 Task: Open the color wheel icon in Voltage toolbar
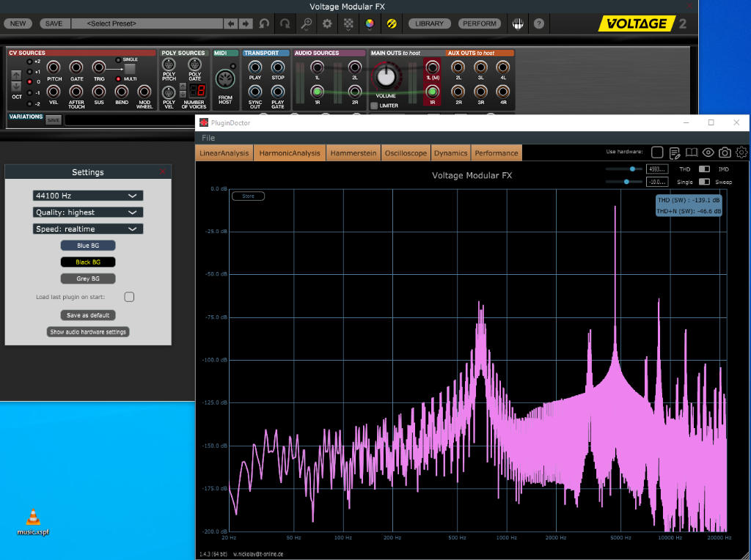(370, 23)
